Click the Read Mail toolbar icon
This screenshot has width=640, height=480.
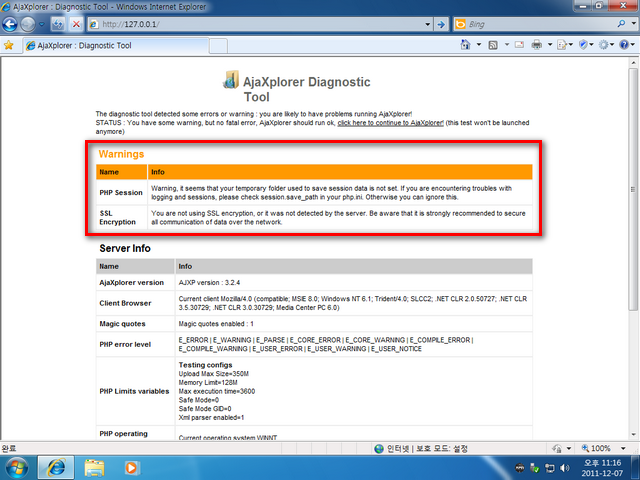click(519, 45)
